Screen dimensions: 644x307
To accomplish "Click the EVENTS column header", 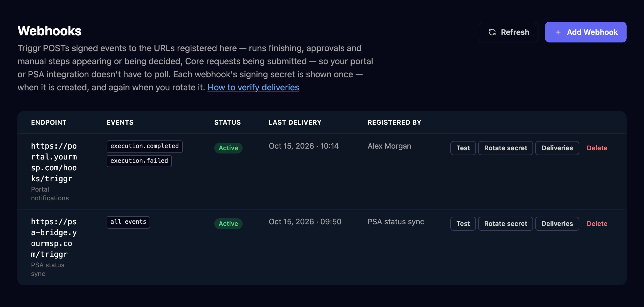I will 120,122.
